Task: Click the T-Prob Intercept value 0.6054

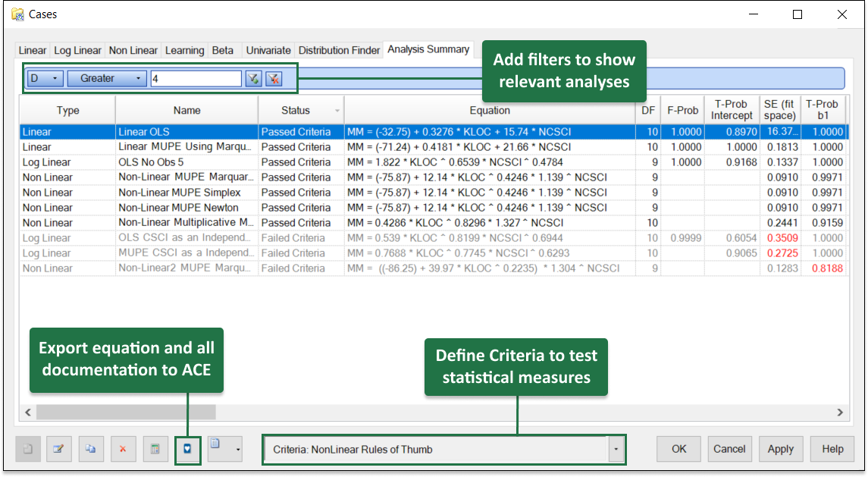Action: [x=741, y=238]
